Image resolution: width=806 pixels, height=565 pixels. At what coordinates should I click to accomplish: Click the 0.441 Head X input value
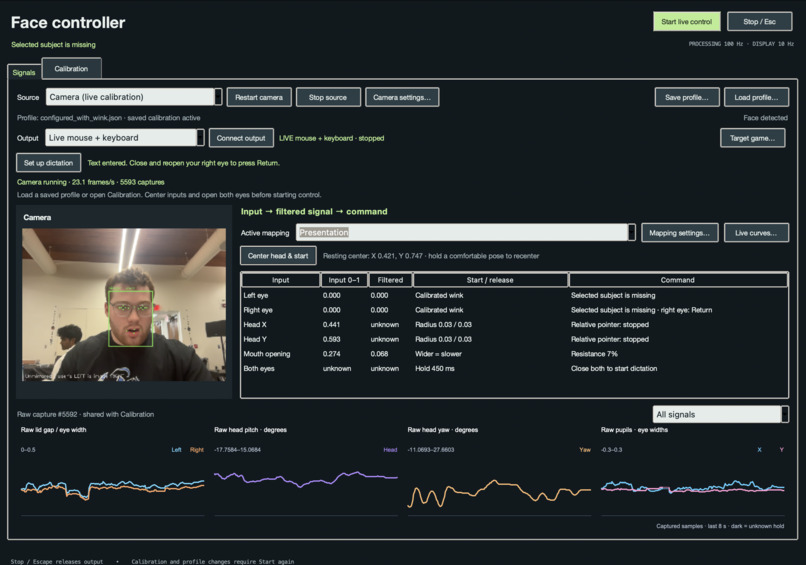coord(332,324)
